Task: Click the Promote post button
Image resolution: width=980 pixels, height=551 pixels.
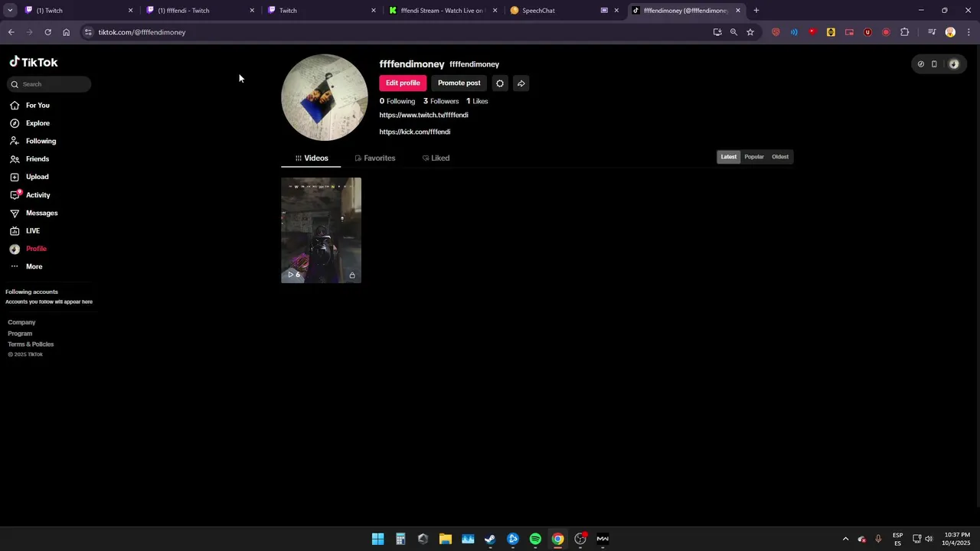Action: click(x=459, y=83)
